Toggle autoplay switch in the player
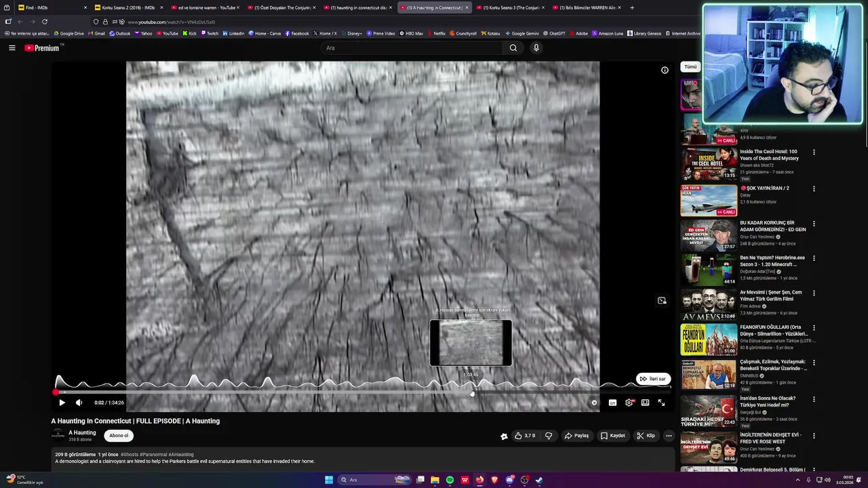Viewport: 868px width, 488px height. (593, 403)
